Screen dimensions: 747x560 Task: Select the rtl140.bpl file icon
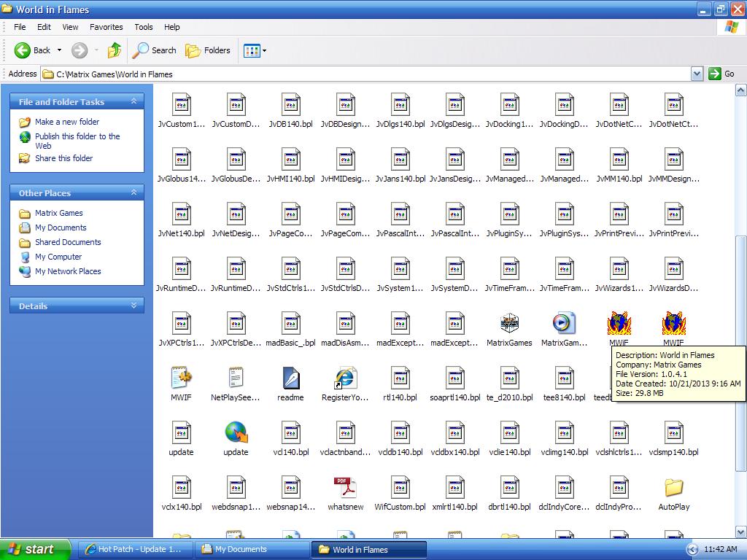click(x=400, y=378)
